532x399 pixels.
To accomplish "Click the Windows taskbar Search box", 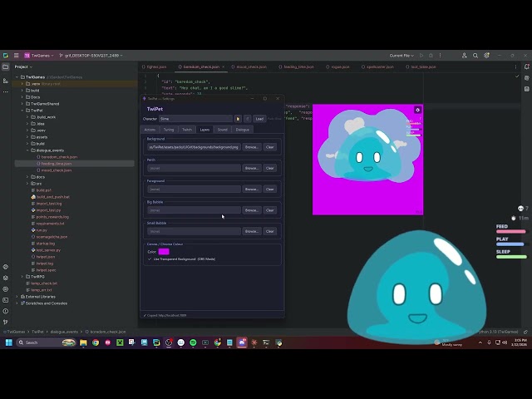I will [x=46, y=342].
